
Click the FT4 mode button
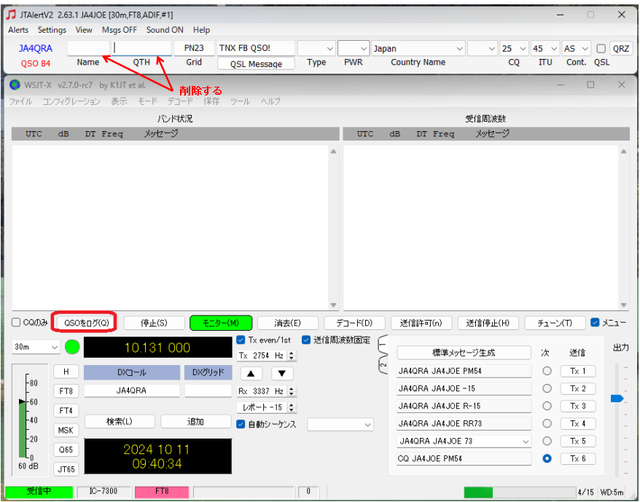[66, 410]
